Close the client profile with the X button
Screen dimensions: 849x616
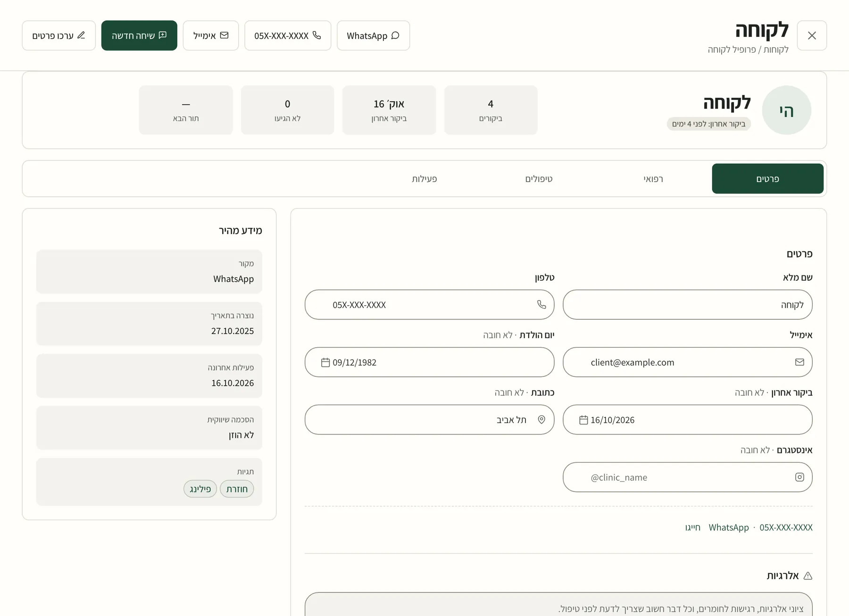coord(812,35)
